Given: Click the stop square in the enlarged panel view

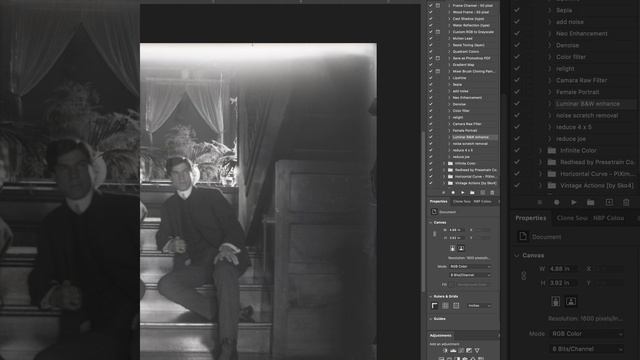Looking at the screenshot, I should (x=540, y=202).
